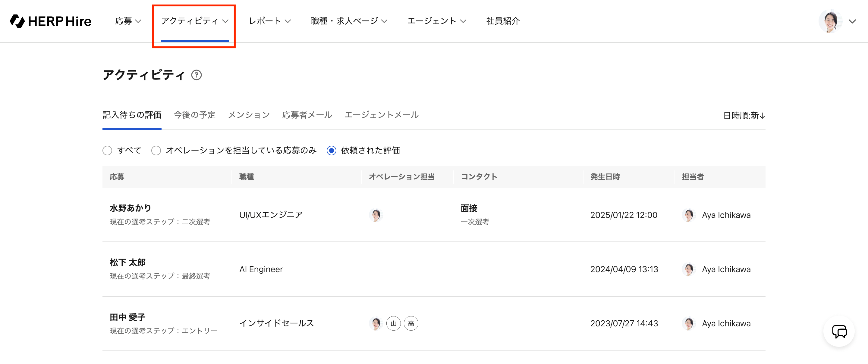Open applicant 水野あかり entry
The width and height of the screenshot is (868, 364).
tap(131, 208)
